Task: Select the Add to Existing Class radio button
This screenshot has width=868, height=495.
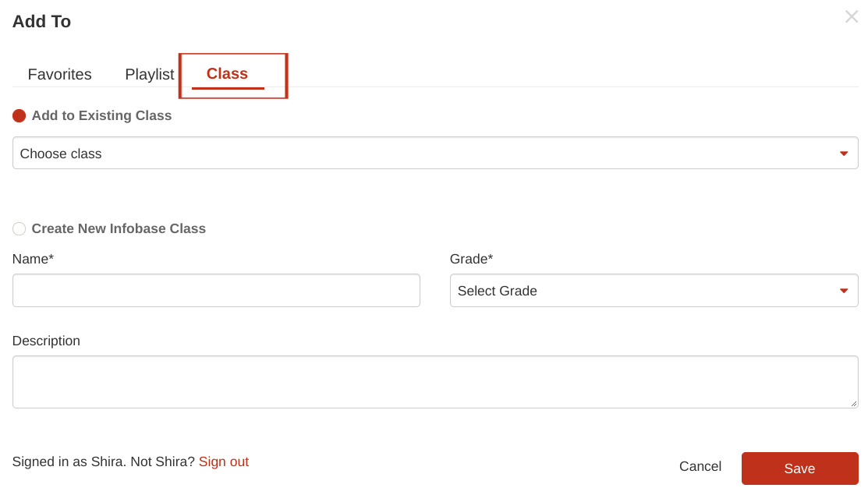Action: point(19,115)
